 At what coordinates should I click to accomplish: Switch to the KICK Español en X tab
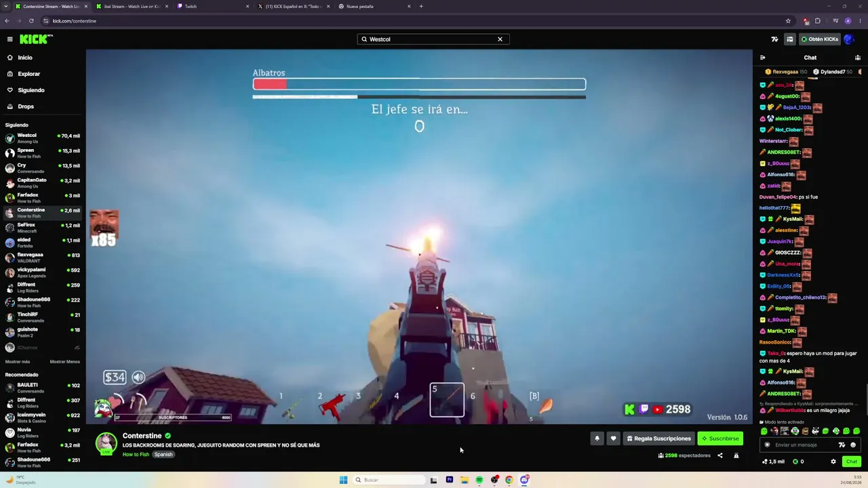coord(293,6)
